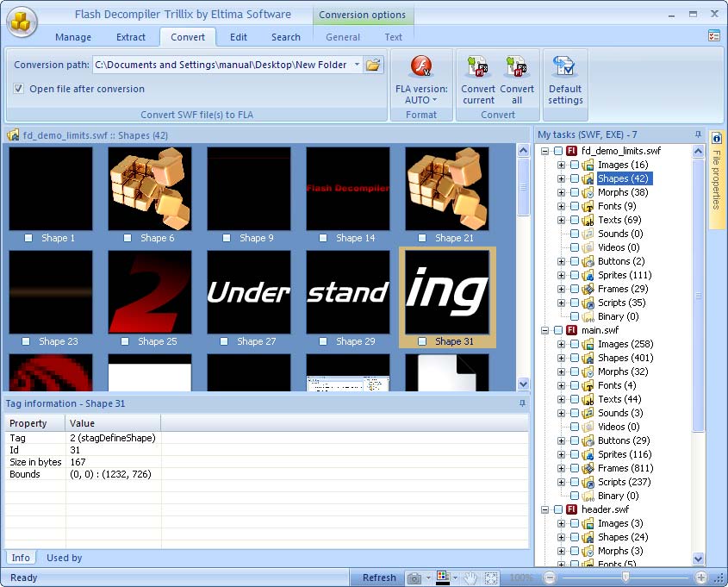Activate the hand pan tool at bottom
728x587 pixels.
(x=470, y=578)
